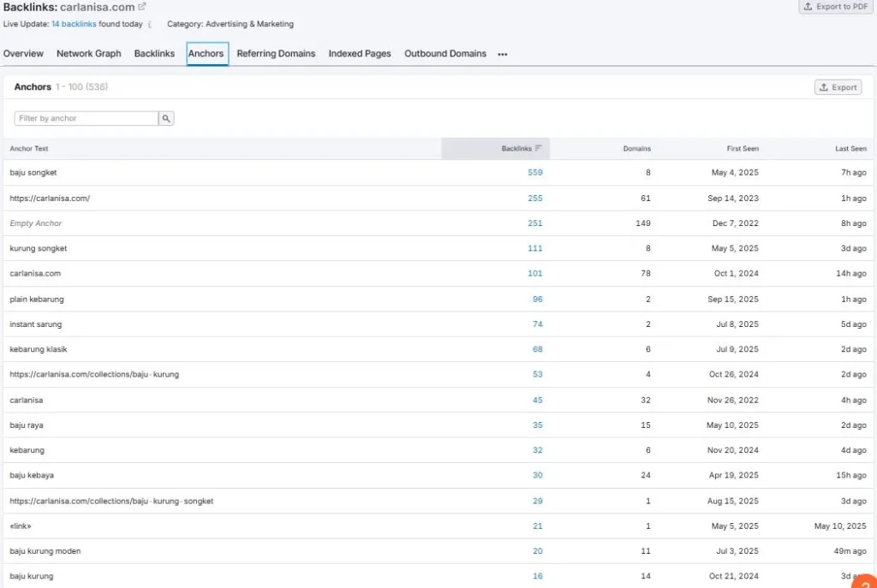Open 101 backlinks for carlanisa.com anchor
Screen dimensions: 877x588
535,273
